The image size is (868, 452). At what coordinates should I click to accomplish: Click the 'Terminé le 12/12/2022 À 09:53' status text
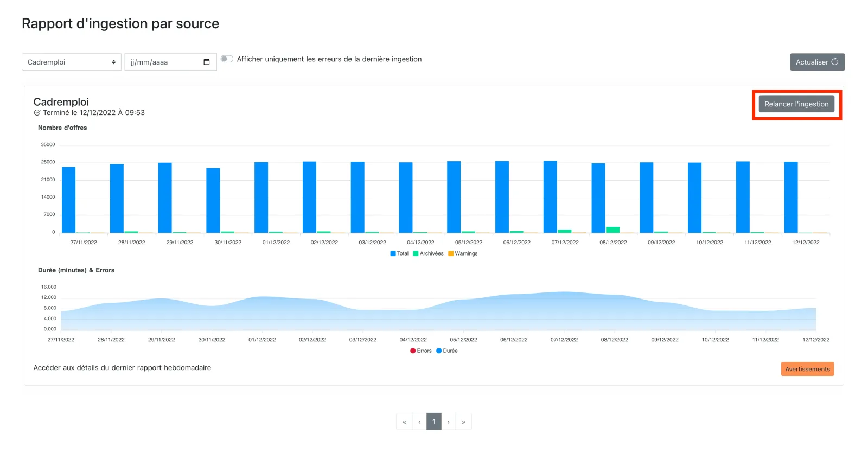tap(94, 113)
